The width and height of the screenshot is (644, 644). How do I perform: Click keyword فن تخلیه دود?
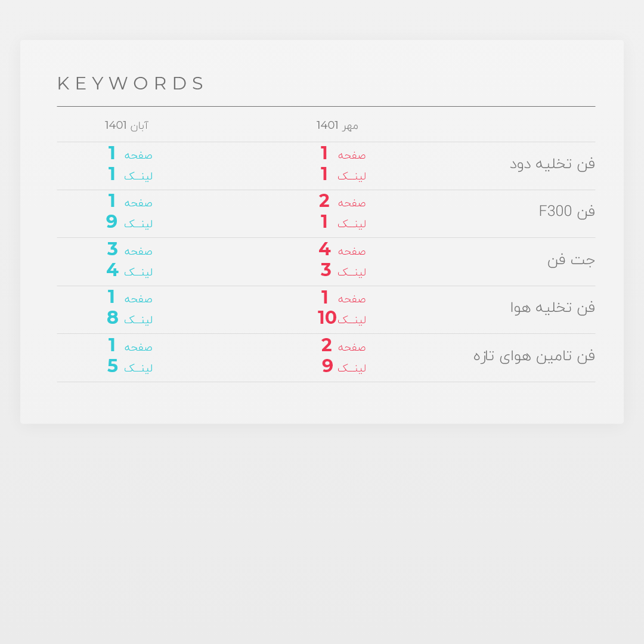pos(552,164)
